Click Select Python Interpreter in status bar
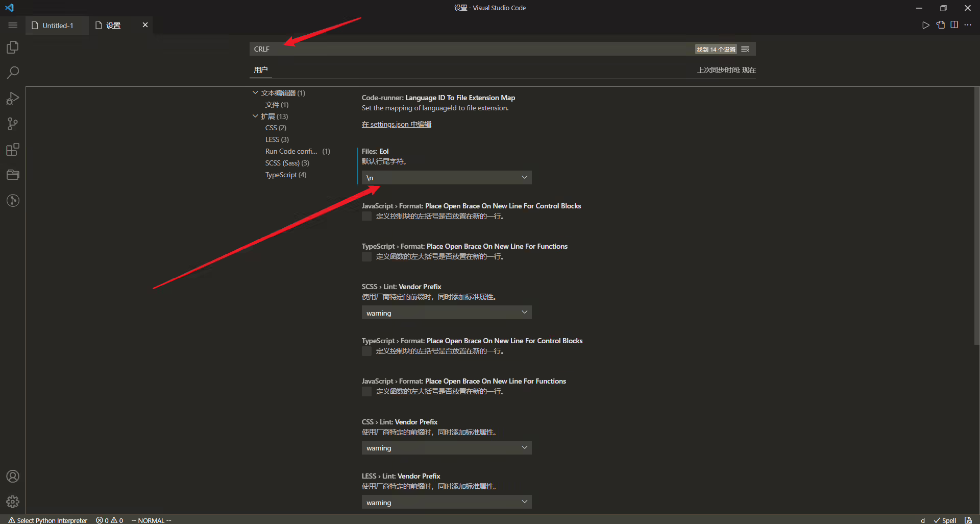This screenshot has height=524, width=980. [48, 520]
